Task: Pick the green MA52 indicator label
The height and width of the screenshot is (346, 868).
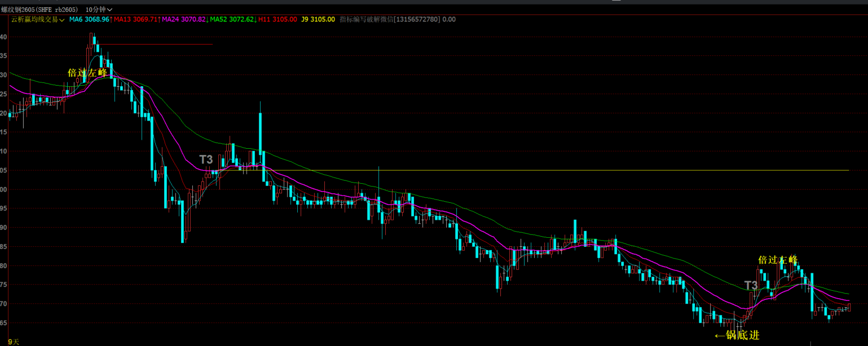Action: click(x=232, y=19)
